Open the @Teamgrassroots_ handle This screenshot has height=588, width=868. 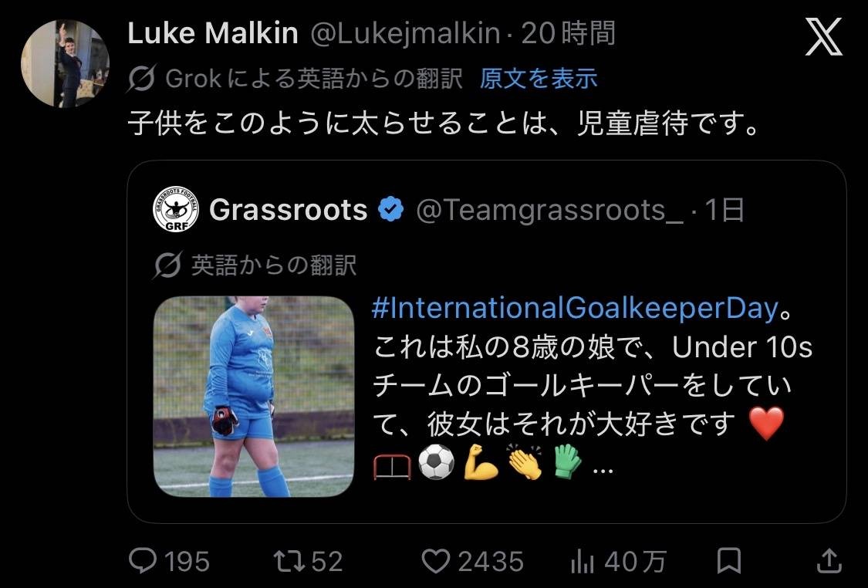click(x=549, y=210)
